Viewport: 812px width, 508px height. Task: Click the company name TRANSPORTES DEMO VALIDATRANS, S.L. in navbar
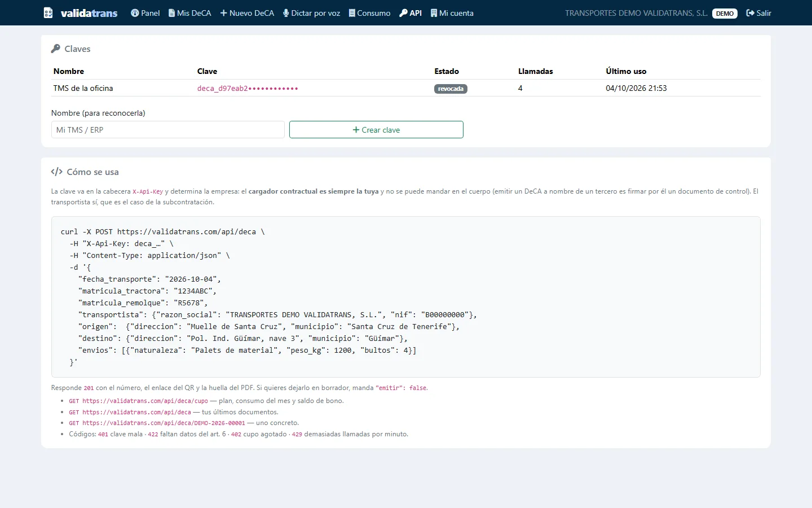[x=636, y=13]
